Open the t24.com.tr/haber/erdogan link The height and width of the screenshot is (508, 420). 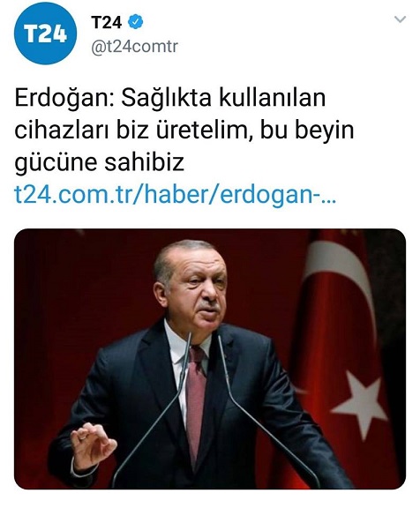[176, 194]
